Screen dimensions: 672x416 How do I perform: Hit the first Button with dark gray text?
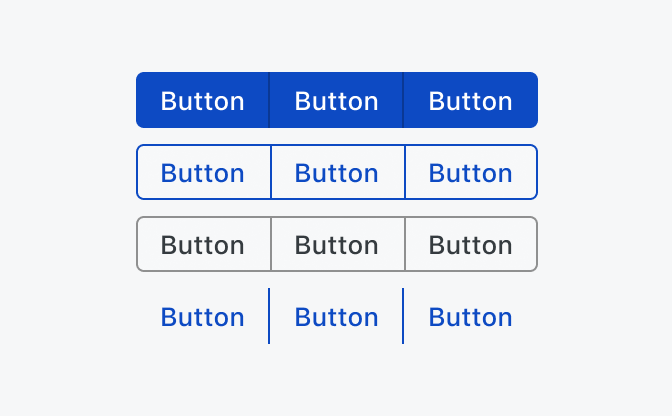click(203, 244)
